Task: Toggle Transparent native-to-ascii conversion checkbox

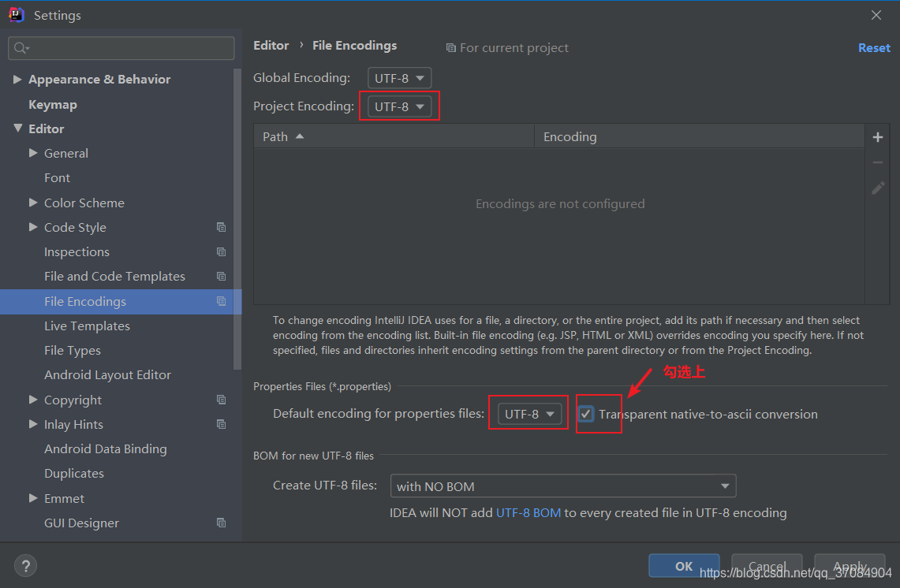Action: pyautogui.click(x=585, y=414)
